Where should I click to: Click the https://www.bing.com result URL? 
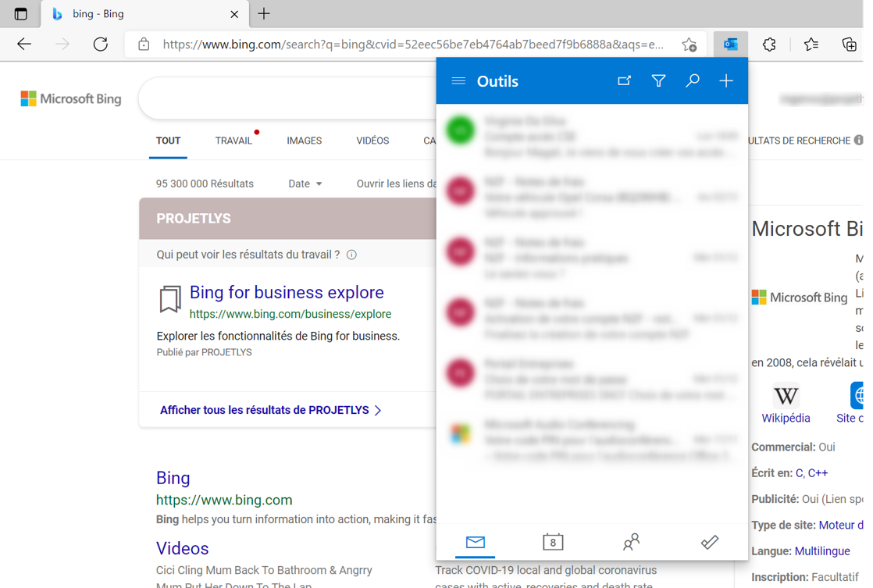[x=224, y=500]
